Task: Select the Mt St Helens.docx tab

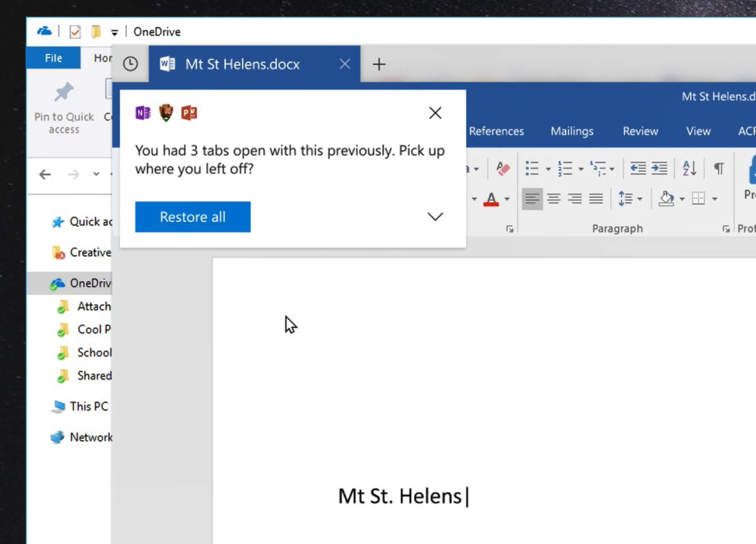Action: pyautogui.click(x=254, y=64)
